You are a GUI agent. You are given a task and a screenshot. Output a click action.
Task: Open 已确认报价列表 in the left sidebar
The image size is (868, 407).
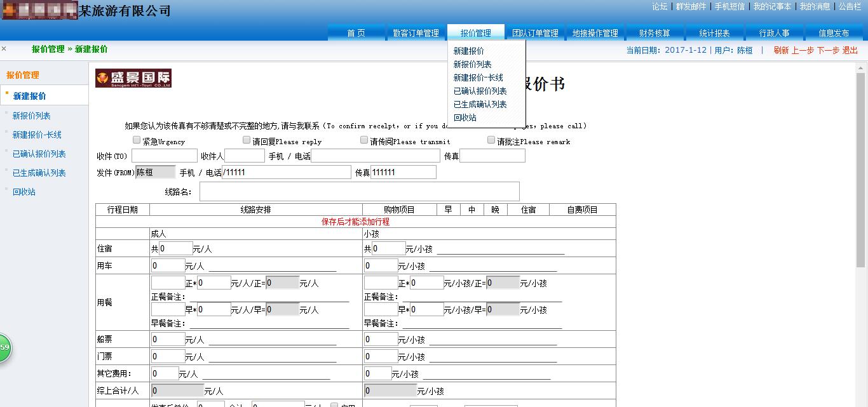click(39, 154)
